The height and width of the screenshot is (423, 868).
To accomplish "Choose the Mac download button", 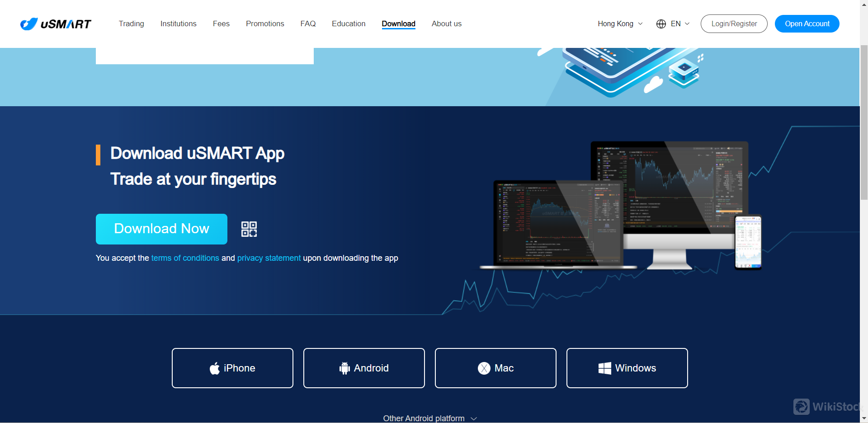I will pyautogui.click(x=495, y=368).
